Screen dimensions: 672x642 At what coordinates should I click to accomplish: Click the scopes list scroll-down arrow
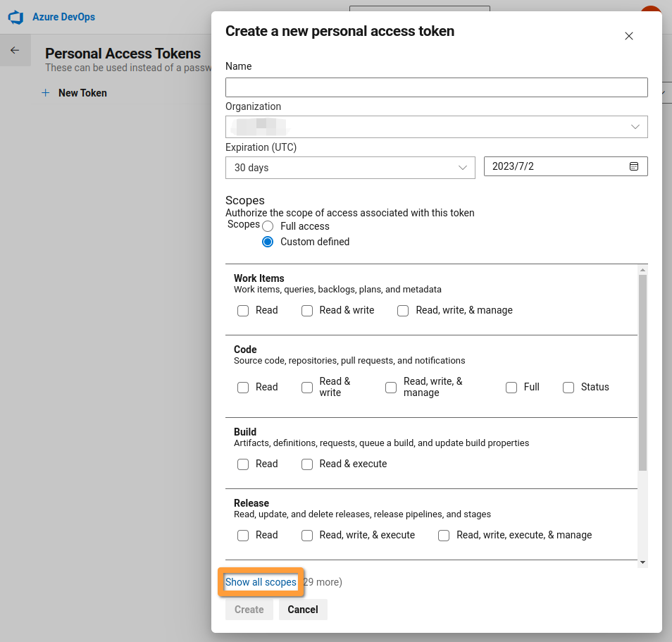(642, 562)
